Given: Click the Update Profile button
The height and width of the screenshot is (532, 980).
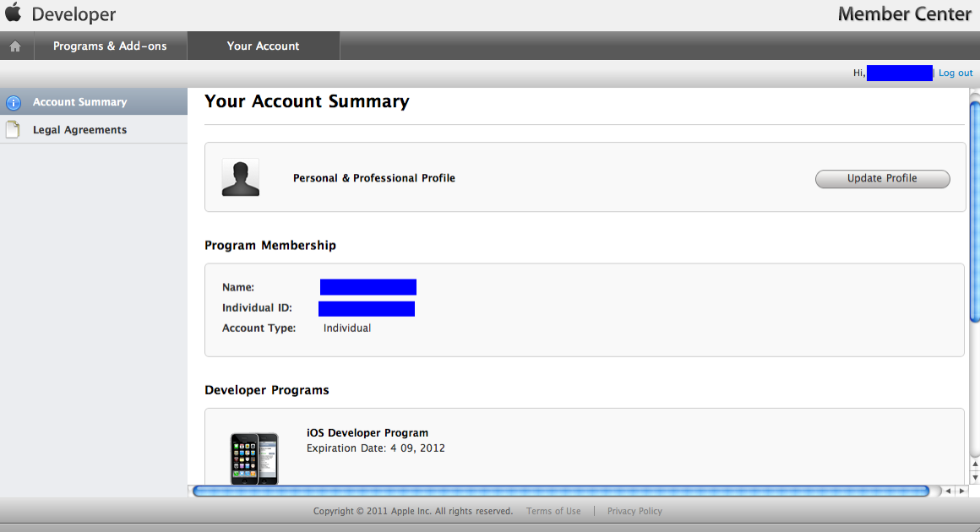Looking at the screenshot, I should [x=883, y=178].
